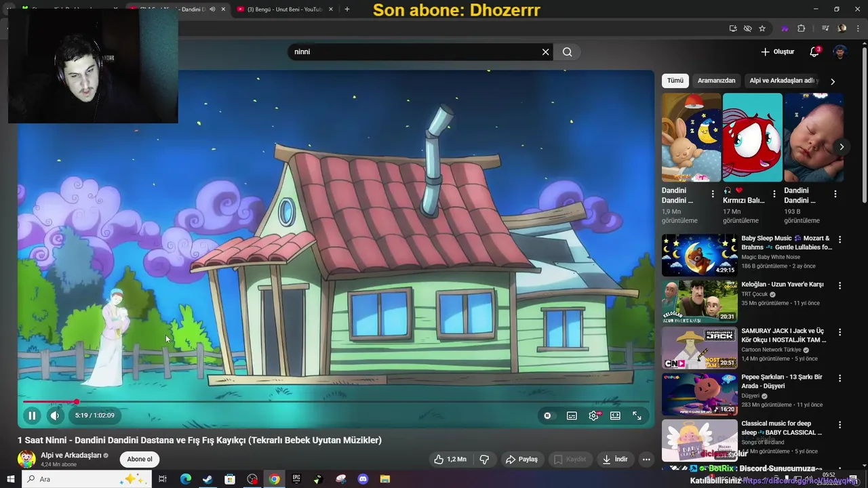Open options for the Pepee Şarkıları video

tap(840, 378)
